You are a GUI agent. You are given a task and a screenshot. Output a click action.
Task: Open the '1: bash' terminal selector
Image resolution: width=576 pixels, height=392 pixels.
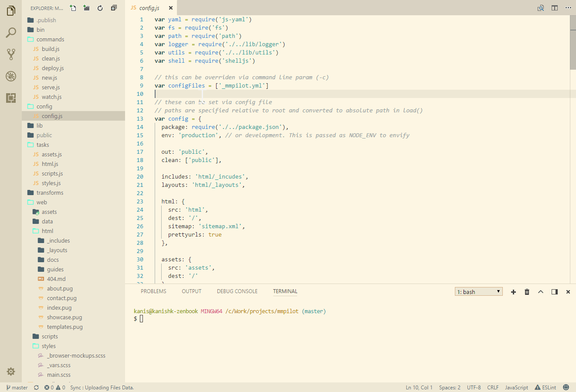tap(478, 291)
